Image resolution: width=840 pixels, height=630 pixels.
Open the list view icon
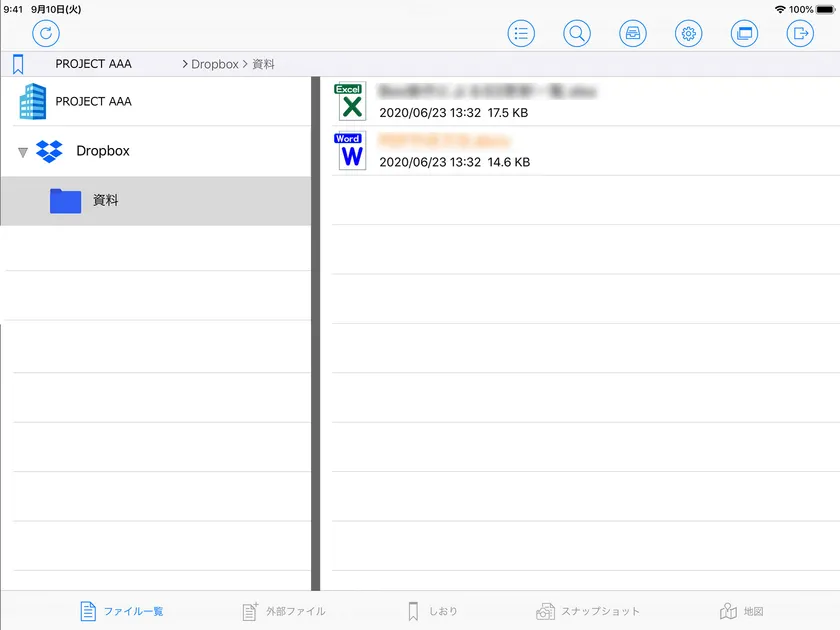(521, 33)
